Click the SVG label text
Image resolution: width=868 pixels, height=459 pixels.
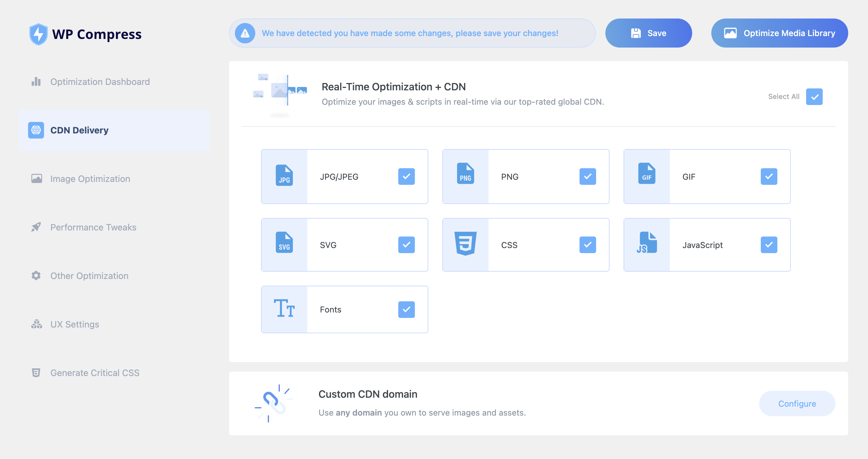click(328, 245)
